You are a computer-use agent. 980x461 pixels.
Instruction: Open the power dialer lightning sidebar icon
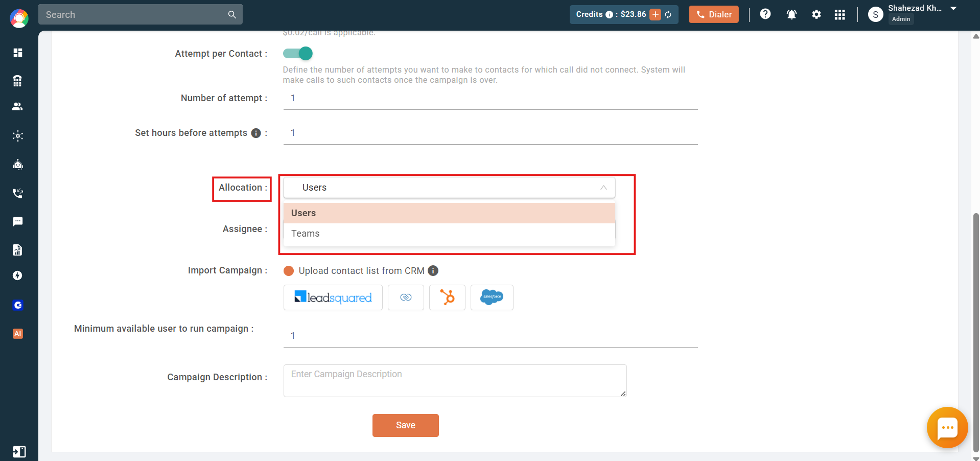click(18, 275)
